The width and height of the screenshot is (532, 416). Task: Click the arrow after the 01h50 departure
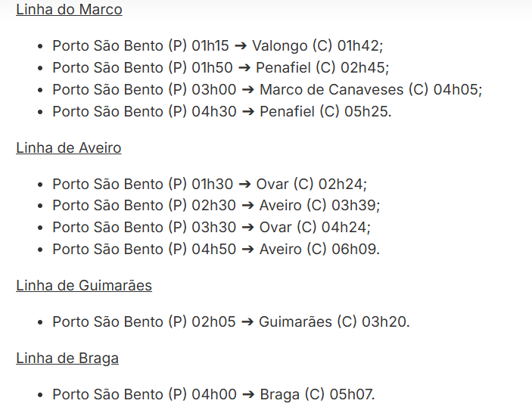tap(247, 68)
